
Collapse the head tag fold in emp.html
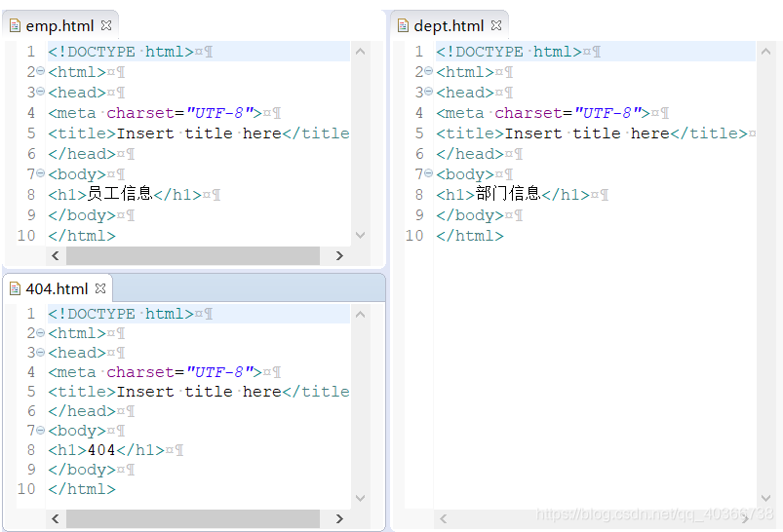tap(41, 92)
